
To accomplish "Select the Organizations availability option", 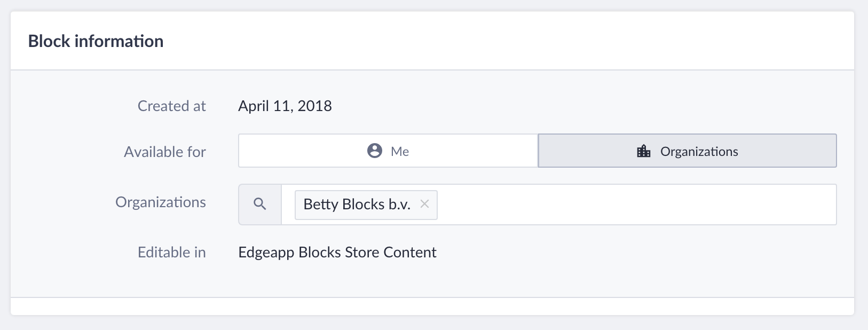I will coord(687,151).
